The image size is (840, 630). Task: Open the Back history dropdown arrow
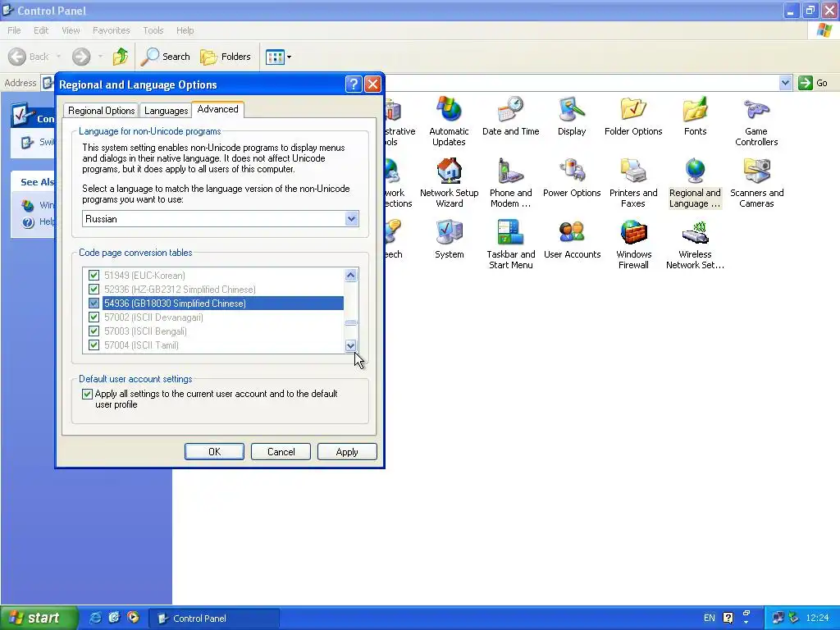tap(58, 57)
